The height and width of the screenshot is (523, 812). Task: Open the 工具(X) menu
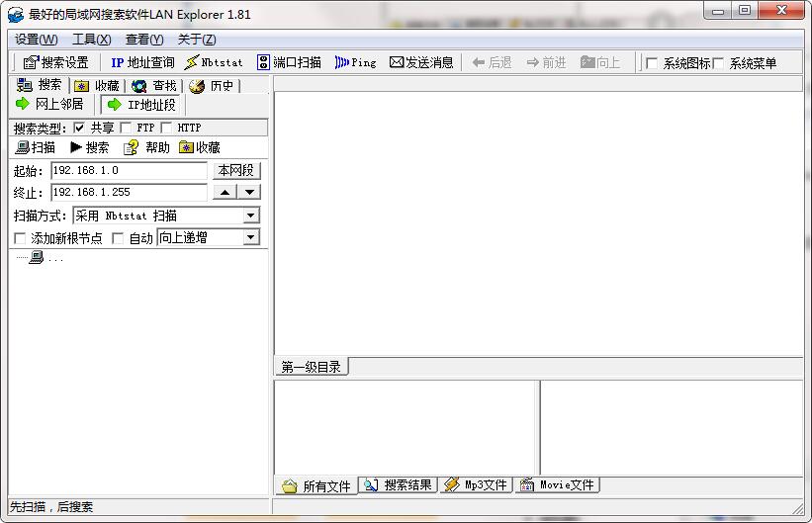pos(91,39)
